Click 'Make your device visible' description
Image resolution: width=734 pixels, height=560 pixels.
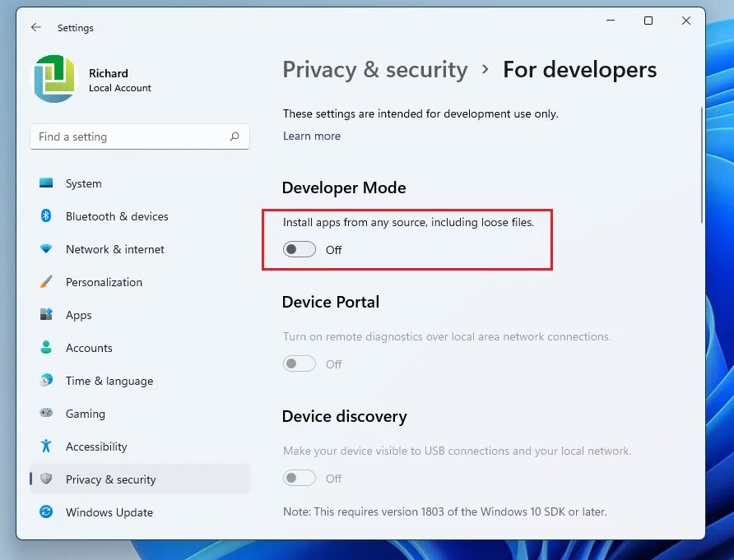(x=457, y=451)
